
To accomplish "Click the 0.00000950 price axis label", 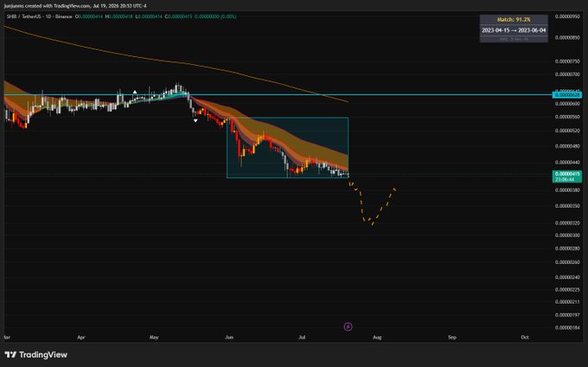I will (567, 16).
